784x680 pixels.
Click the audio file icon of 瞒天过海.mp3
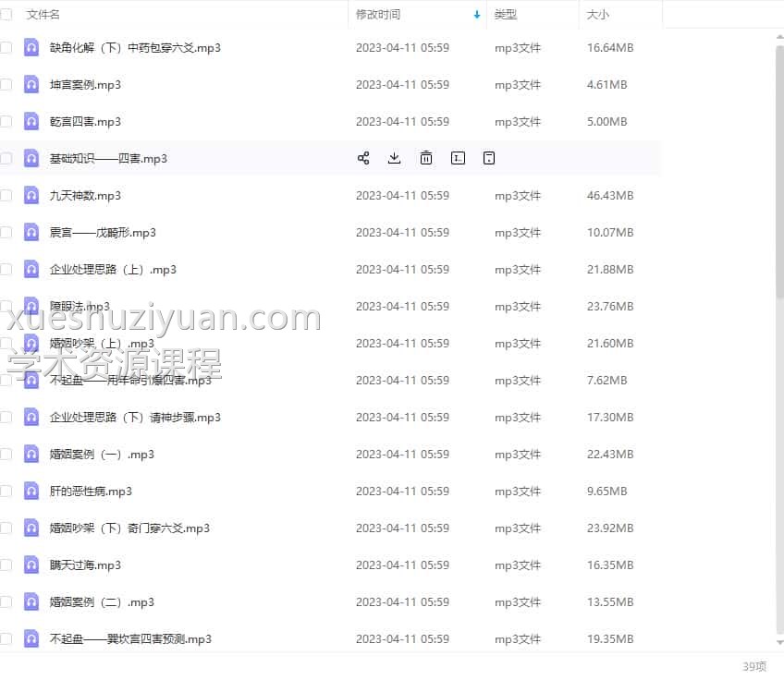(x=31, y=565)
